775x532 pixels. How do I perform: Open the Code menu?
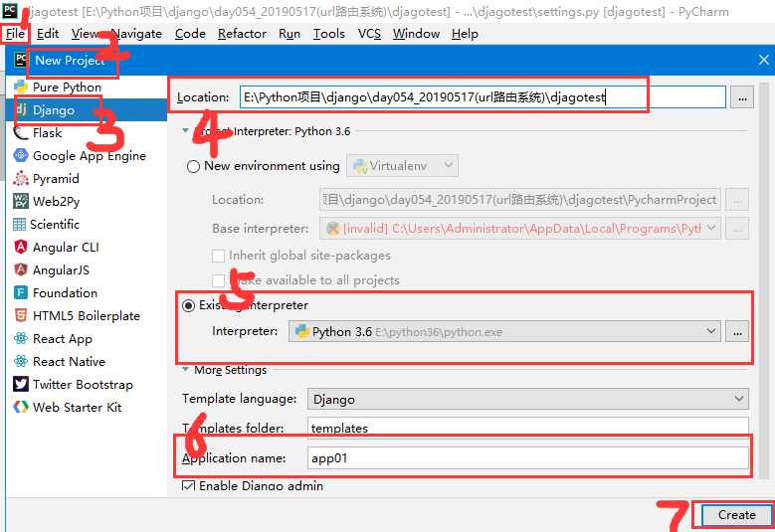190,34
